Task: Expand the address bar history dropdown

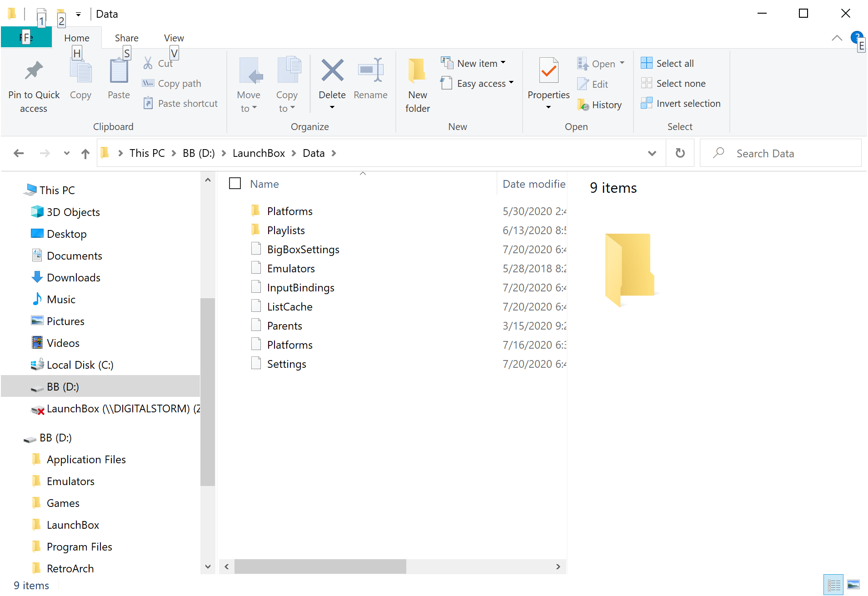Action: click(x=652, y=153)
